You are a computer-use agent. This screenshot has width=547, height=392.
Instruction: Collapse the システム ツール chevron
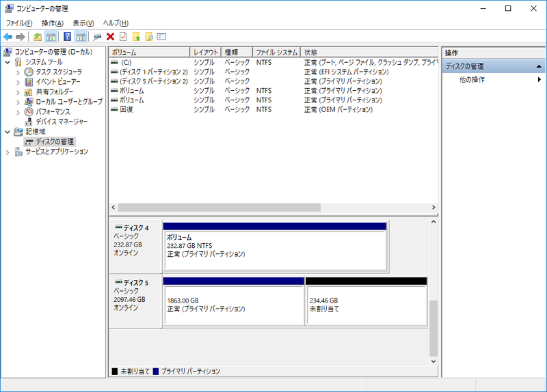(x=8, y=62)
